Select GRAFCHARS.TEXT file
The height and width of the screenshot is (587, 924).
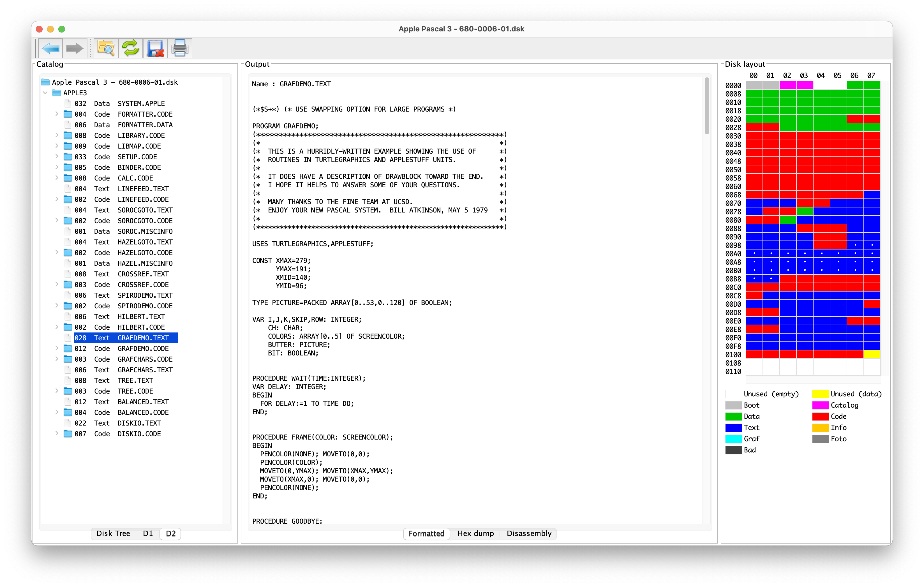pos(123,370)
